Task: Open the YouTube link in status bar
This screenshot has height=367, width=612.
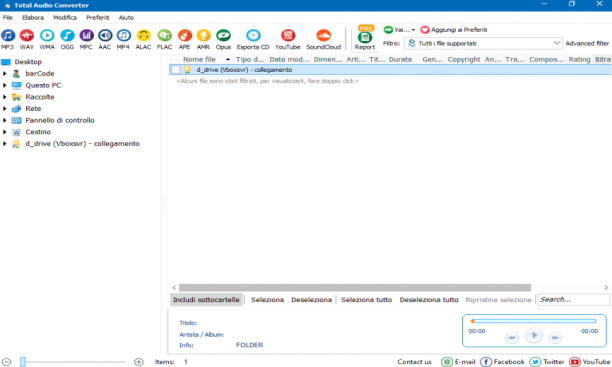Action: pos(591,362)
